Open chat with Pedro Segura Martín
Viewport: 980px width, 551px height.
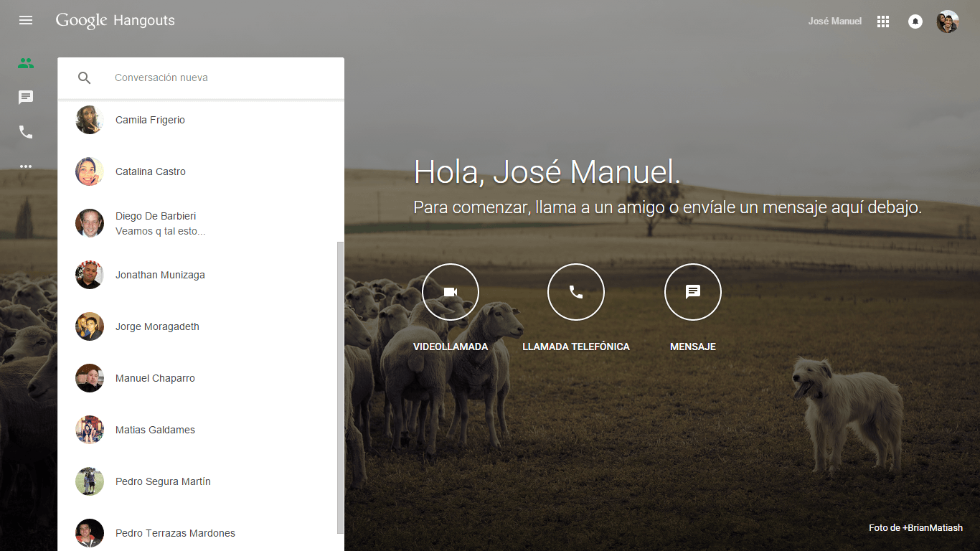click(x=201, y=481)
